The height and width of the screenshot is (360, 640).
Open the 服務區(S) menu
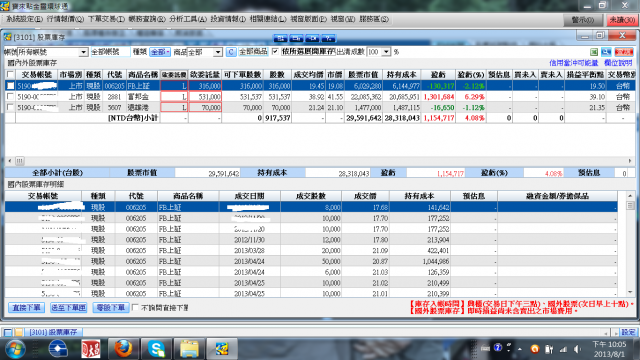coord(373,19)
